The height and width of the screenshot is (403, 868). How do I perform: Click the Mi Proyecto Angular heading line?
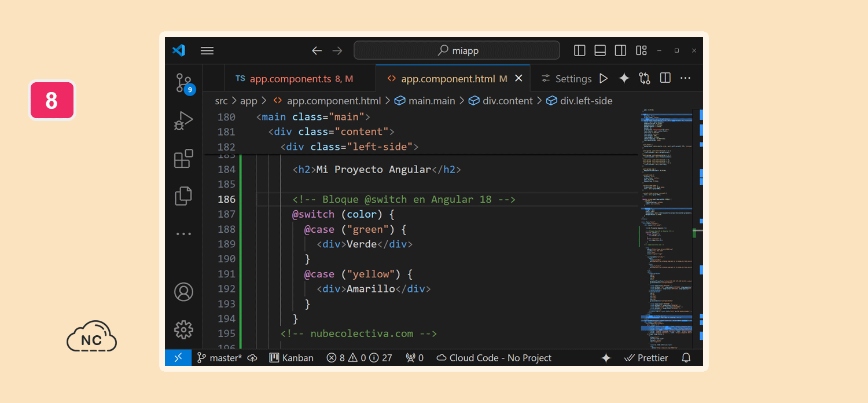pyautogui.click(x=377, y=170)
